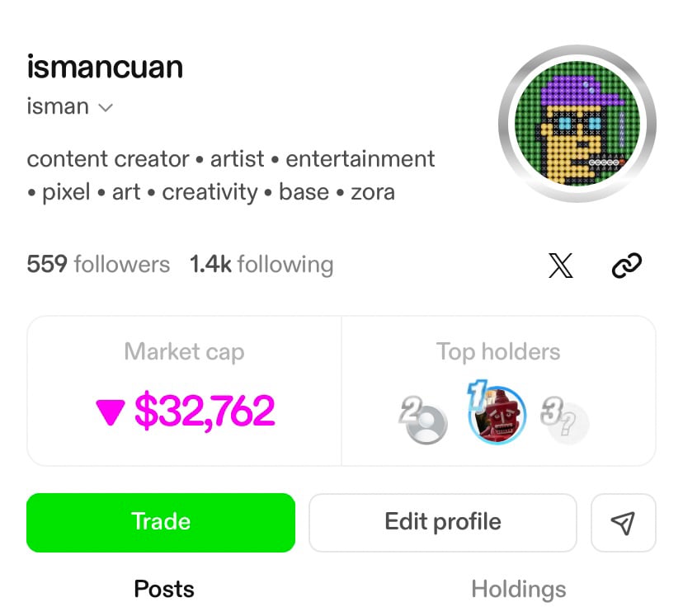The image size is (683, 616).
Task: Click the profile bio description text
Action: [231, 175]
